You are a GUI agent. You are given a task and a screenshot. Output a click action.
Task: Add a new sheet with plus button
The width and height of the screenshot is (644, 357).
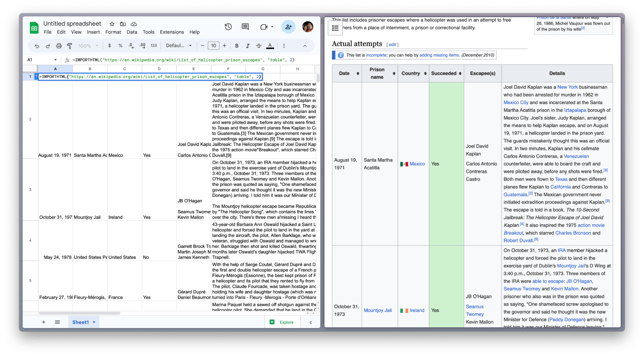point(43,322)
